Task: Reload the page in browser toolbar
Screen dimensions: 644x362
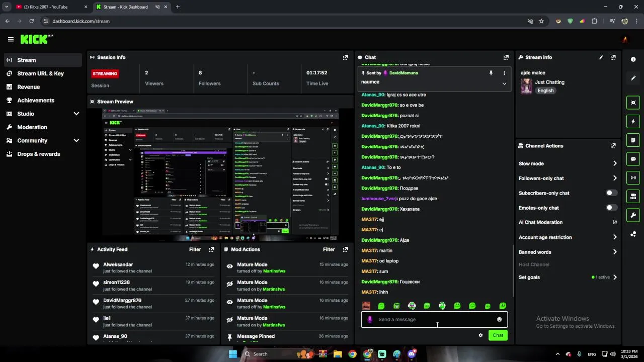Action: pos(31,21)
